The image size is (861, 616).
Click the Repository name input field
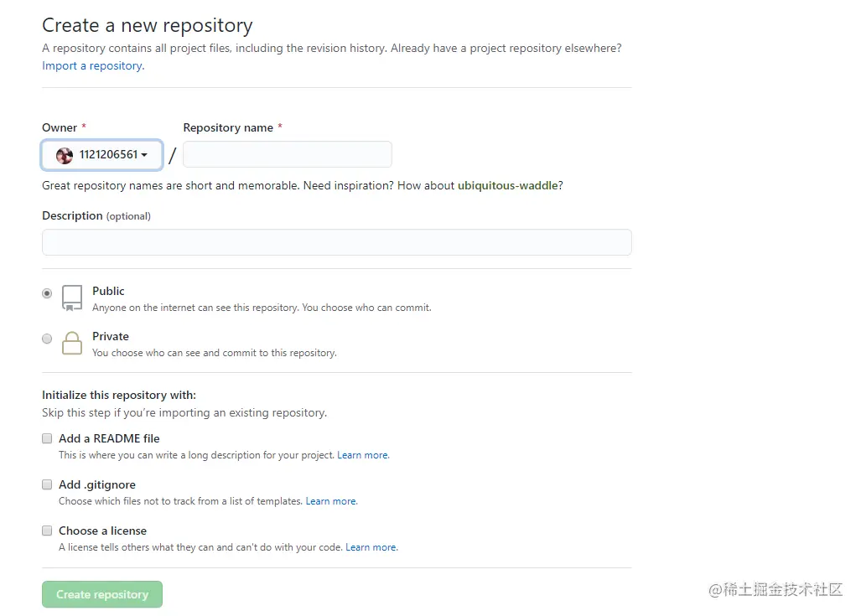[x=287, y=155]
